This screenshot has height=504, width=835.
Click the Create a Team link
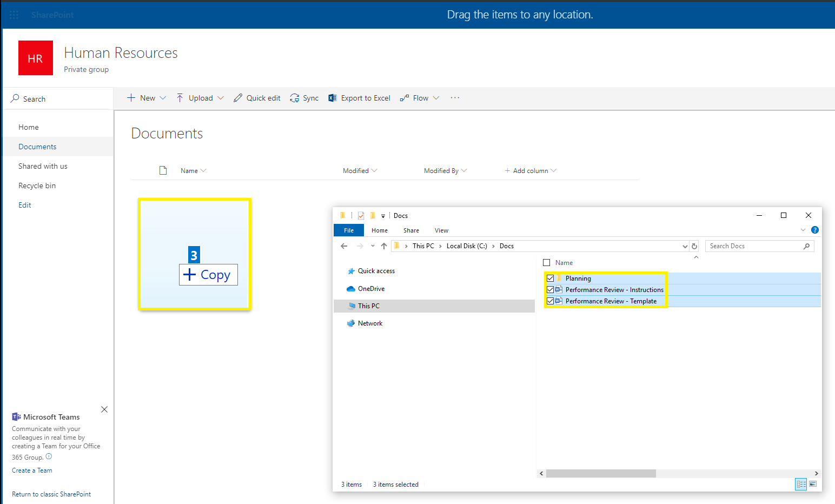[x=32, y=470]
